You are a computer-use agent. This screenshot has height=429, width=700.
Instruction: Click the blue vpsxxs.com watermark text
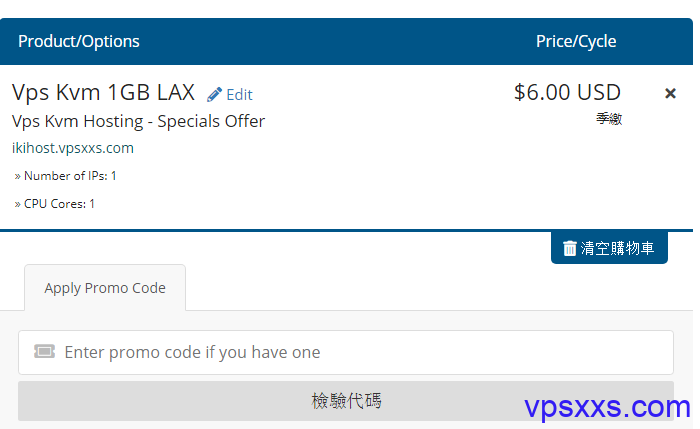tap(607, 407)
